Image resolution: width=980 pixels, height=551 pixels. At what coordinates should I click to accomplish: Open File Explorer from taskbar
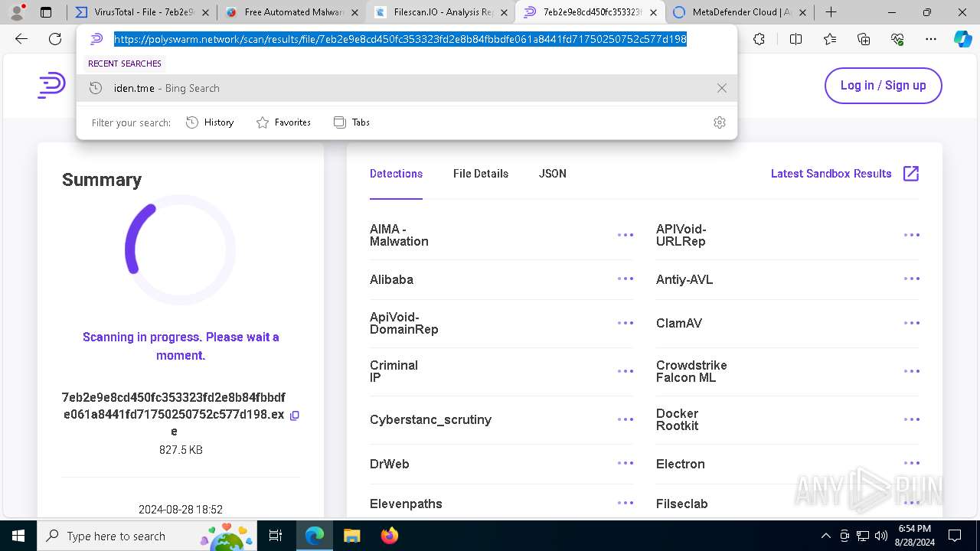pos(351,536)
